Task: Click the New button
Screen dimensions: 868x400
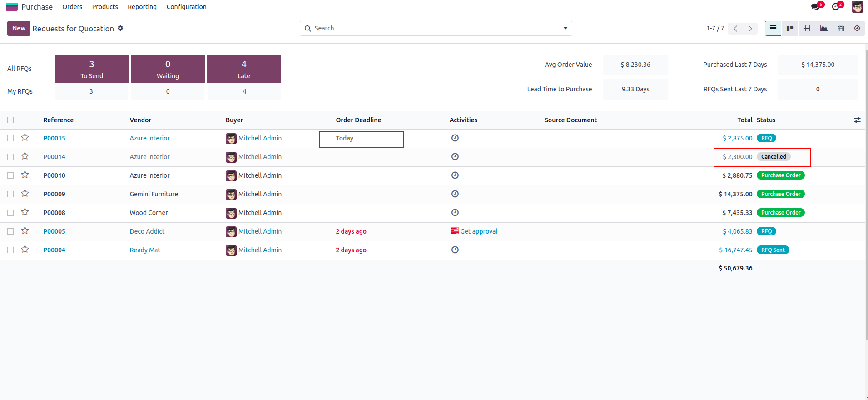Action: 19,28
